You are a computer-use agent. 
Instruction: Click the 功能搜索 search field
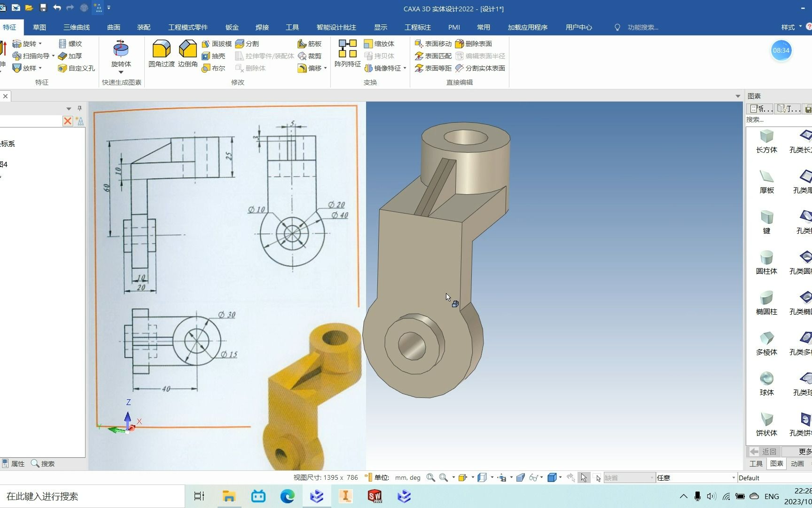pos(642,27)
